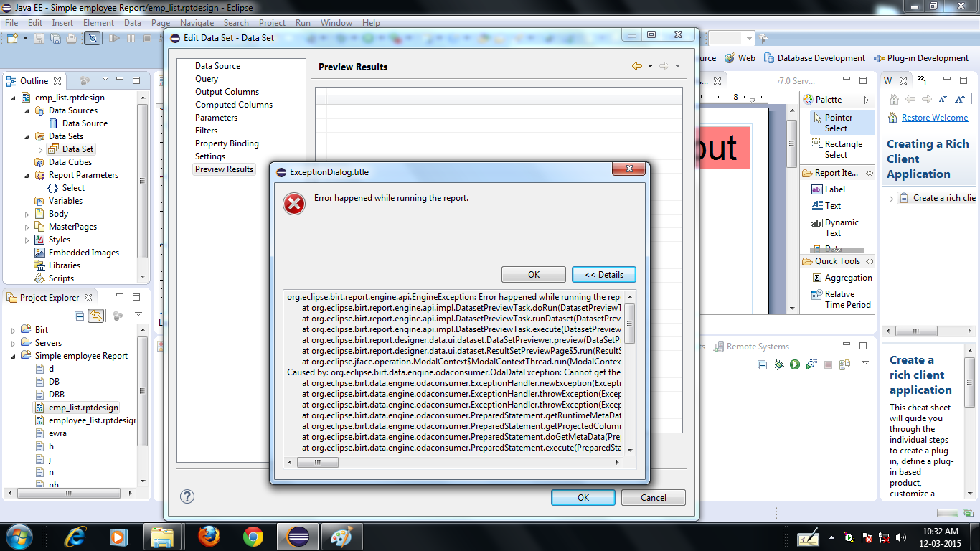Screen dimensions: 980x551
Task: Open dropdown arrow beside New toolbar icon
Action: (25, 38)
